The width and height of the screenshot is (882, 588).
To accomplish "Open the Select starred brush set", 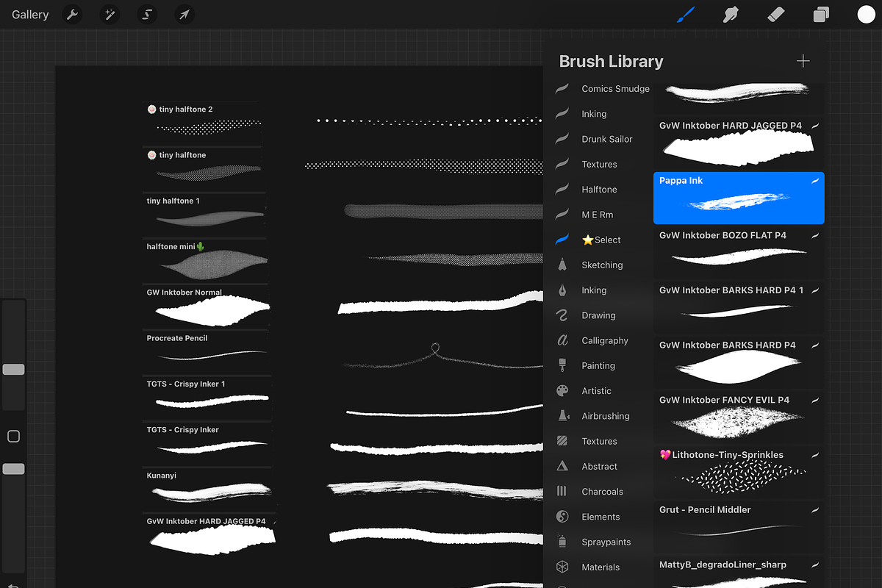I will pyautogui.click(x=602, y=240).
